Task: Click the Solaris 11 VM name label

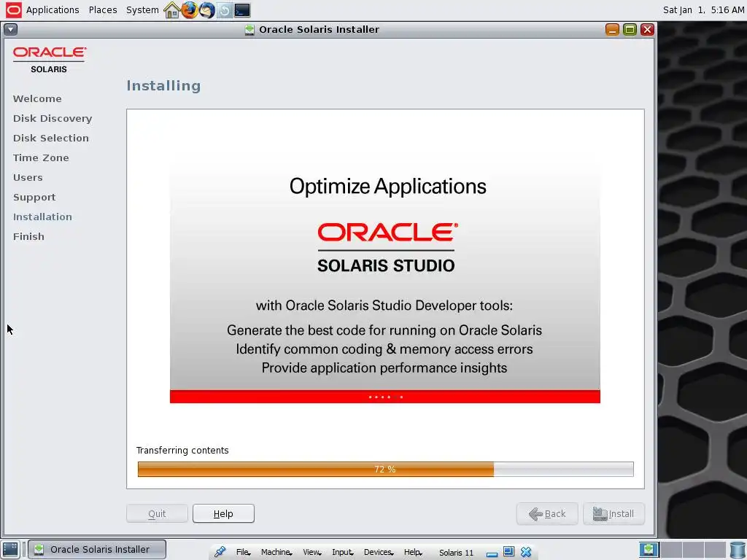Action: (x=457, y=553)
